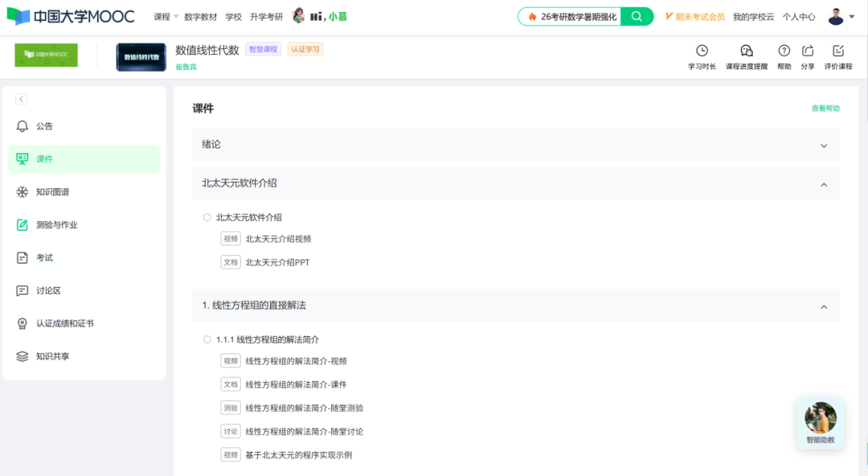Open the 课程 dropdown in top navigation
The height and width of the screenshot is (476, 868).
166,17
